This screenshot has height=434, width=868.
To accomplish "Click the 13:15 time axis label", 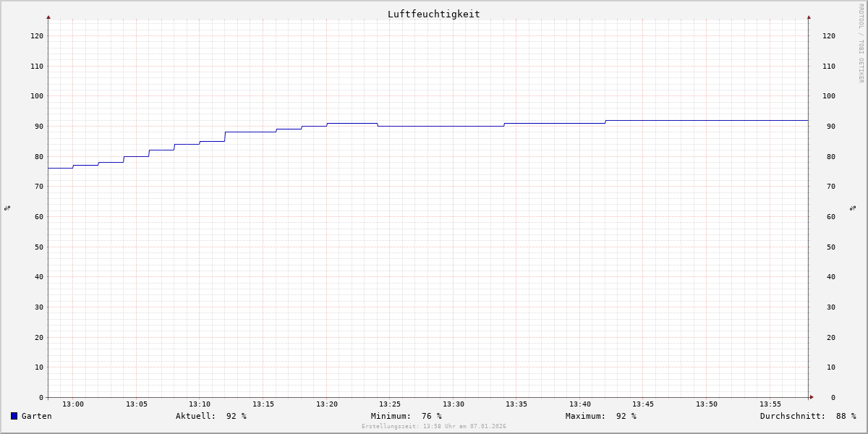I will pos(263,404).
